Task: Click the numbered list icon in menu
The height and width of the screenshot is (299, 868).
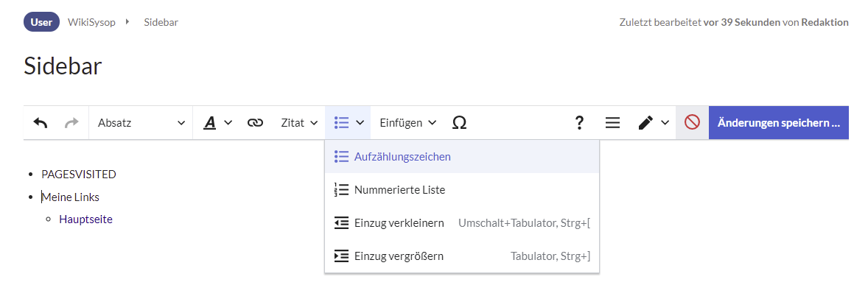Action: tap(341, 190)
